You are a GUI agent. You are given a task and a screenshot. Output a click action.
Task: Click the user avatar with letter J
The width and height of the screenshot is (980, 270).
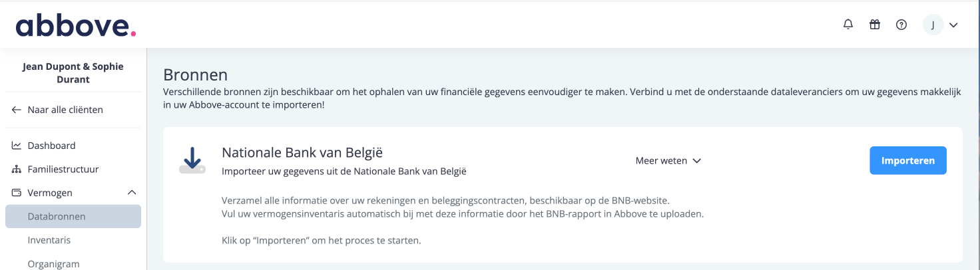click(933, 25)
